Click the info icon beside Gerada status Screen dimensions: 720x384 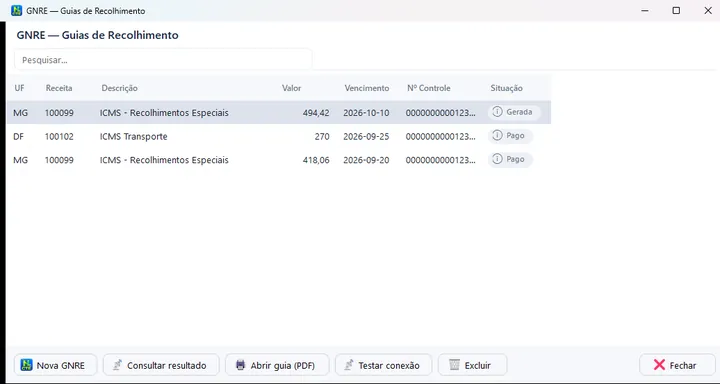[497, 112]
